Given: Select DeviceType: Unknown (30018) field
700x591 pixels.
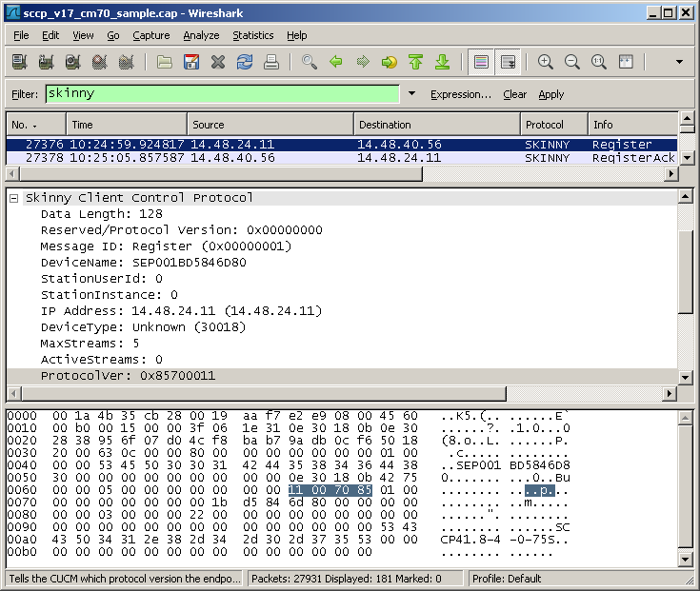Looking at the screenshot, I should coord(143,327).
